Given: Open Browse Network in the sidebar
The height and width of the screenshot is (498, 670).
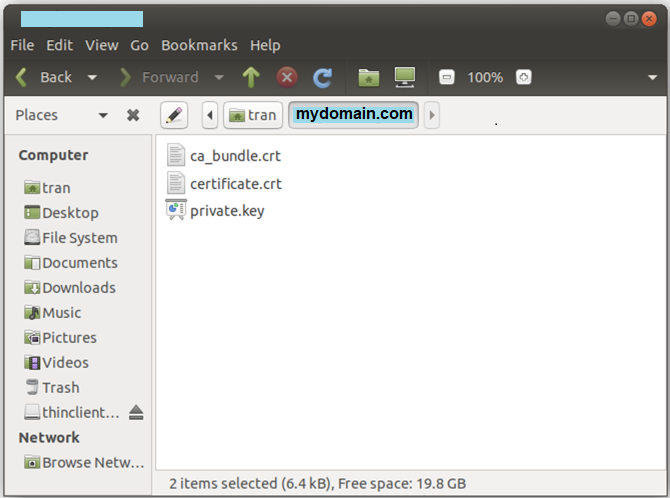Looking at the screenshot, I should coord(84,462).
